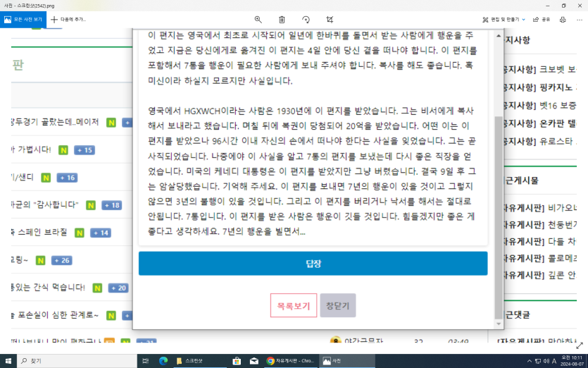
Task: Open the recent post 천둥번개
Action: pyautogui.click(x=540, y=225)
